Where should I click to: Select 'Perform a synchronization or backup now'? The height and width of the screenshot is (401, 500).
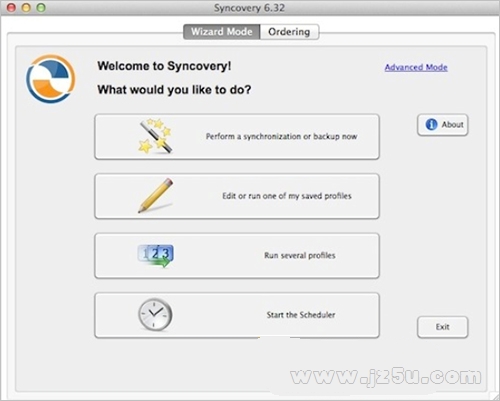pos(237,137)
